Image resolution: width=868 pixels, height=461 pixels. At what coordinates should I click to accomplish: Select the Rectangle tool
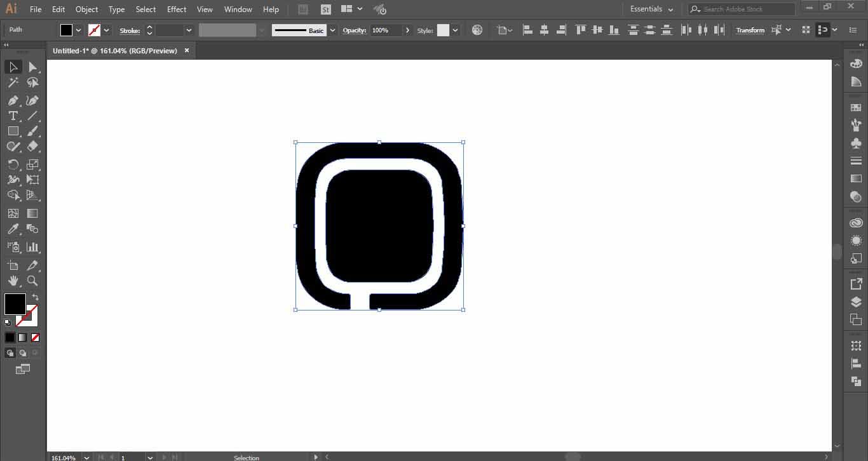coord(13,131)
